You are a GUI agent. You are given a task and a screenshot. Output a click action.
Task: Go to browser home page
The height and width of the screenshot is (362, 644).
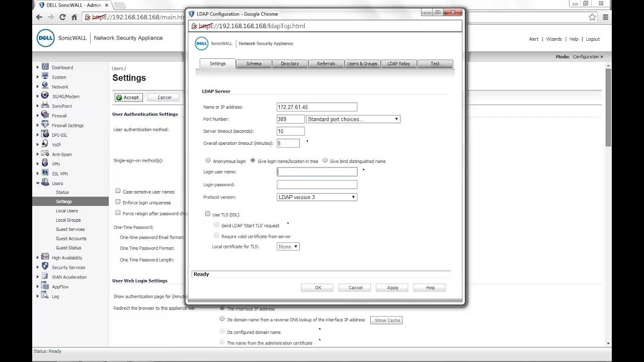74,17
